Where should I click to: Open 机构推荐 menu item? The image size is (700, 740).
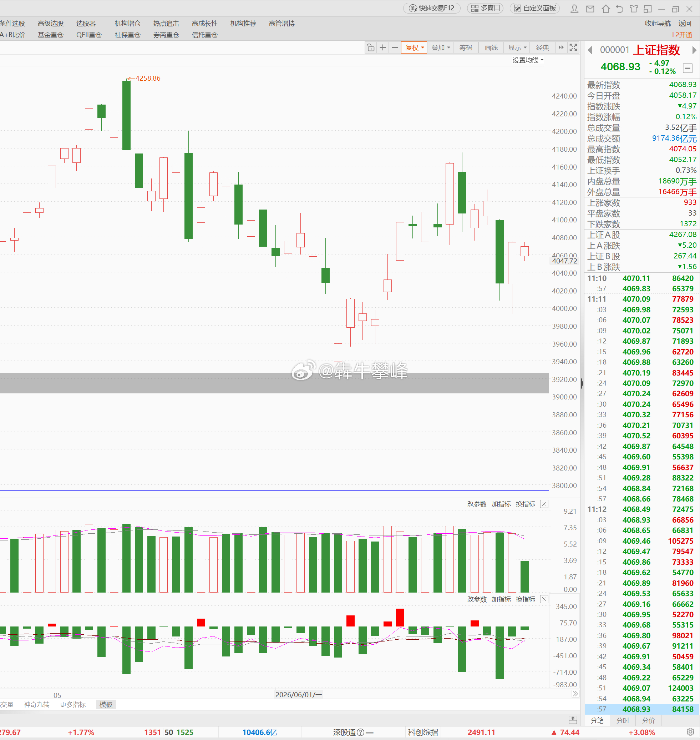click(x=243, y=24)
